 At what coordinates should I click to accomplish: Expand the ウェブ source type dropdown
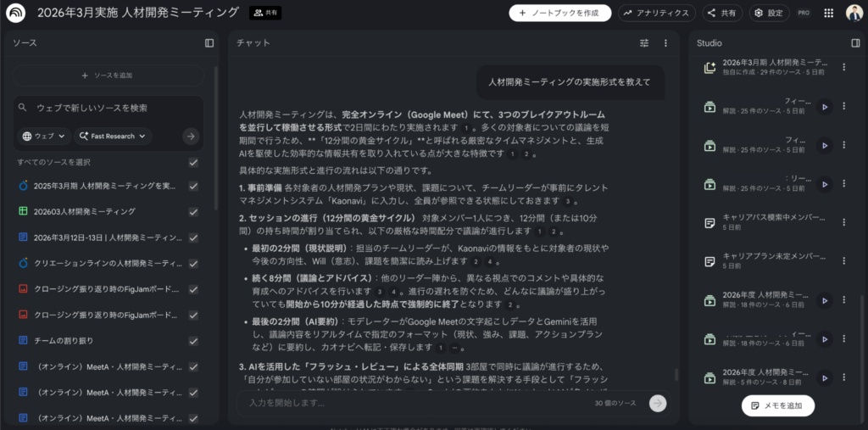pos(43,136)
